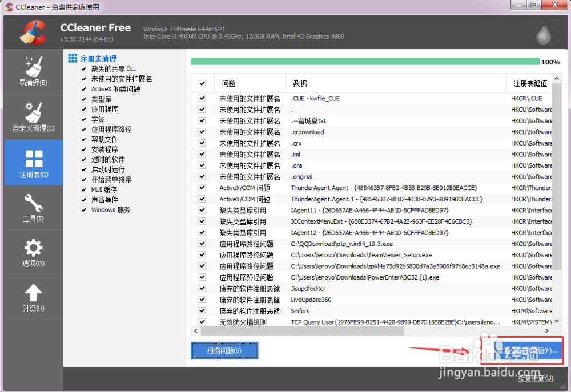
Task: Open the 选项(O) options gear
Action: click(x=33, y=252)
